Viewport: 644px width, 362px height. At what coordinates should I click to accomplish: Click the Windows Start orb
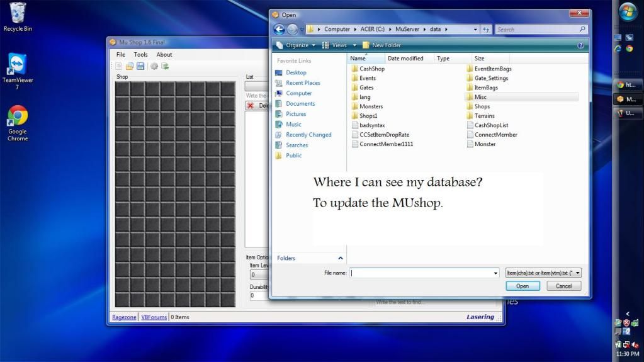(628, 11)
